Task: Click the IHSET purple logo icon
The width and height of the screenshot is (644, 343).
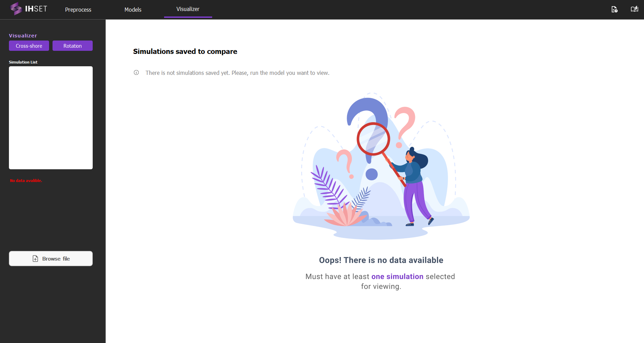Action: coord(16,9)
